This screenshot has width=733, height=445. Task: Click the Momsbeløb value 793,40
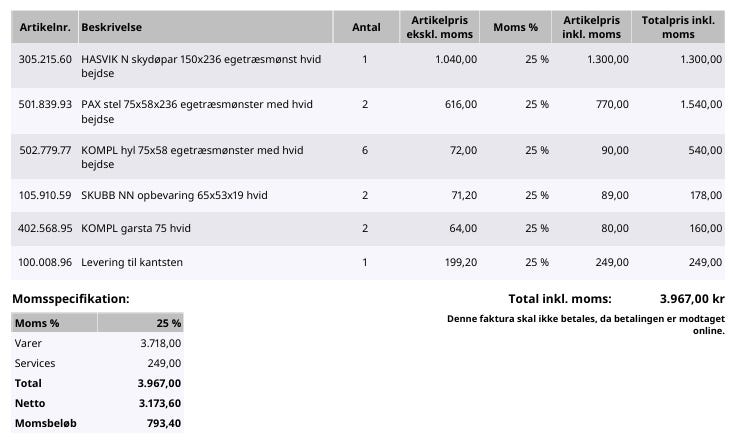pyautogui.click(x=164, y=423)
